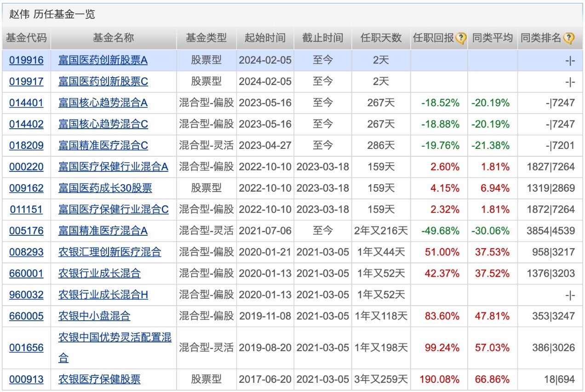Screen dimensions: 585x392
Task: Open fund code link 000913
Action: [26, 380]
